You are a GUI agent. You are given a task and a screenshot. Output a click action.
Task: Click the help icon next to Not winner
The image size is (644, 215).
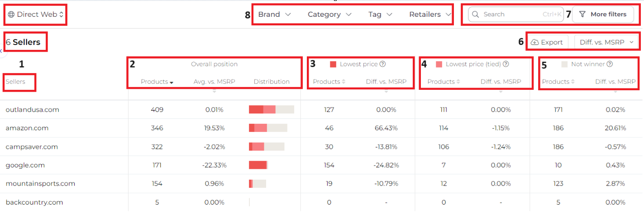pyautogui.click(x=610, y=64)
